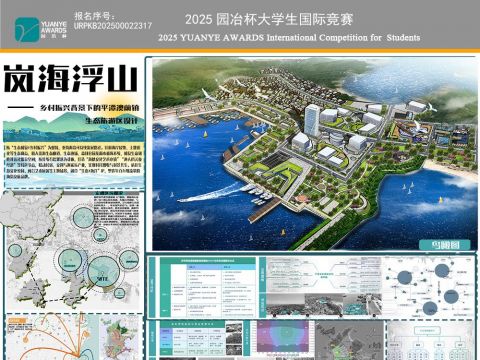Click the '2025 园冶杯大学生国际竞赛' heading
Screen dimensions: 480x360
(x=269, y=19)
